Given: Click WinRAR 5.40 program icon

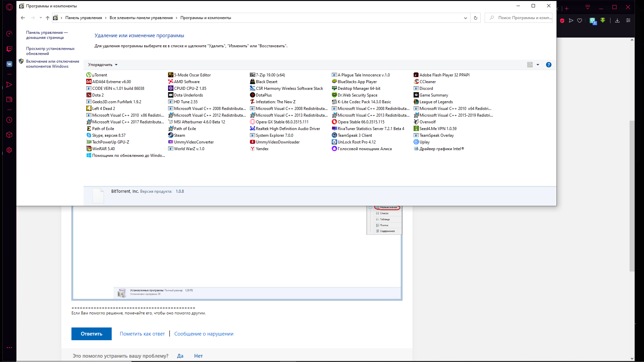Looking at the screenshot, I should [x=89, y=148].
